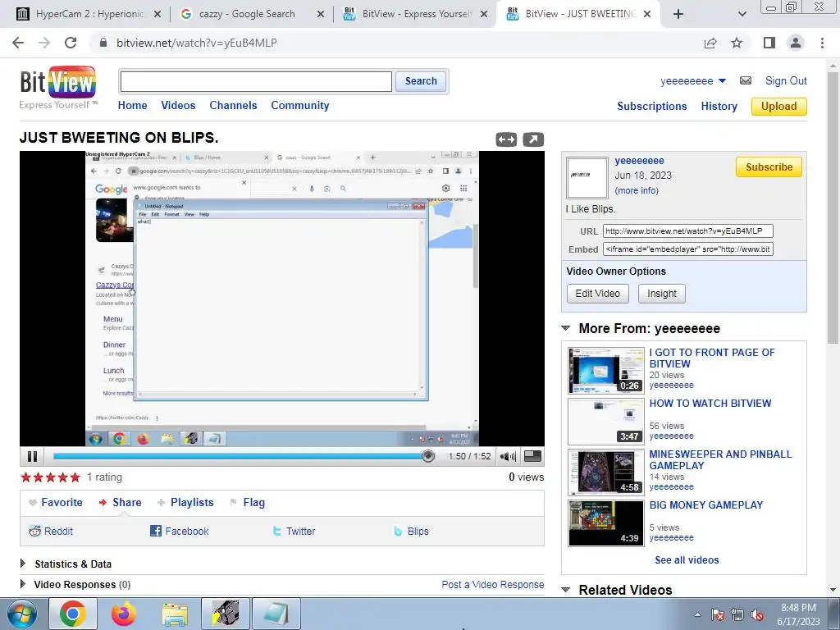Share video to Blips

(x=412, y=531)
